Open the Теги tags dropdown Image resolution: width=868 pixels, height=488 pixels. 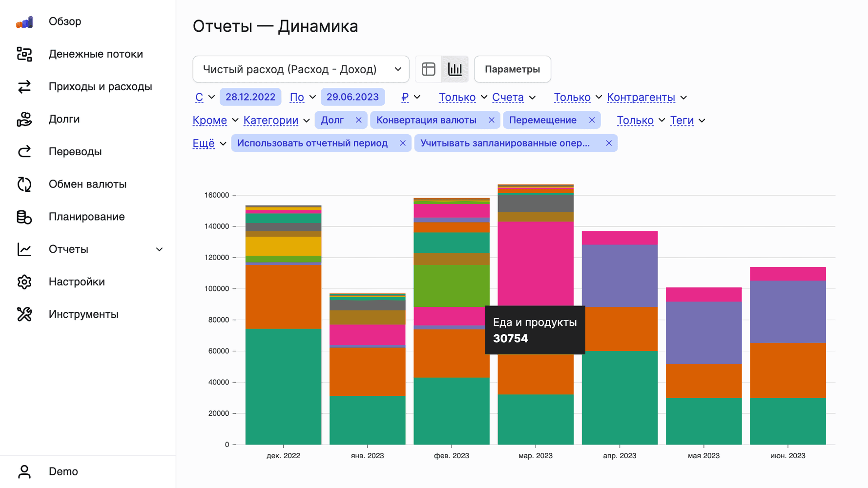pyautogui.click(x=687, y=120)
